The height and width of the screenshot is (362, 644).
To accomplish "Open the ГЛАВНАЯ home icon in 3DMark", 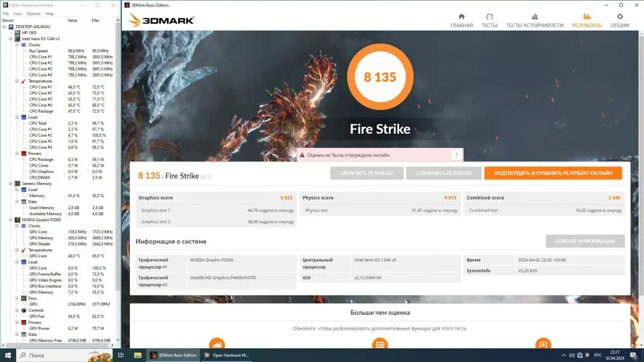I will click(462, 20).
